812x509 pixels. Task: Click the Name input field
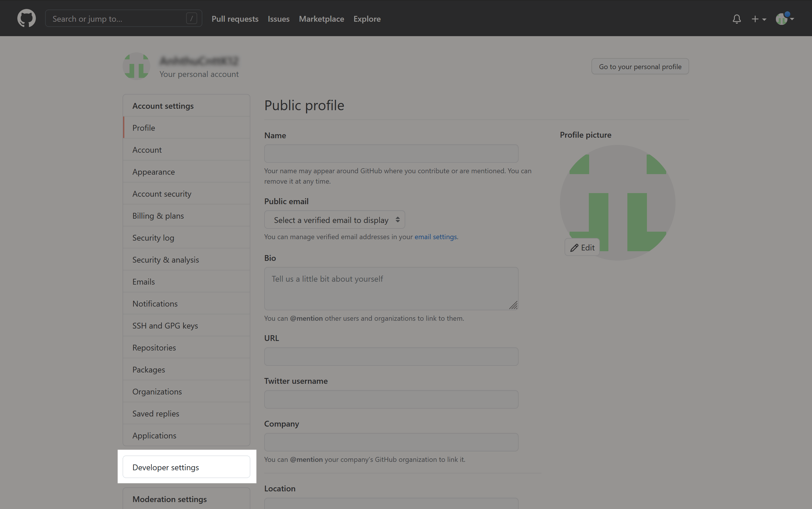click(x=391, y=154)
